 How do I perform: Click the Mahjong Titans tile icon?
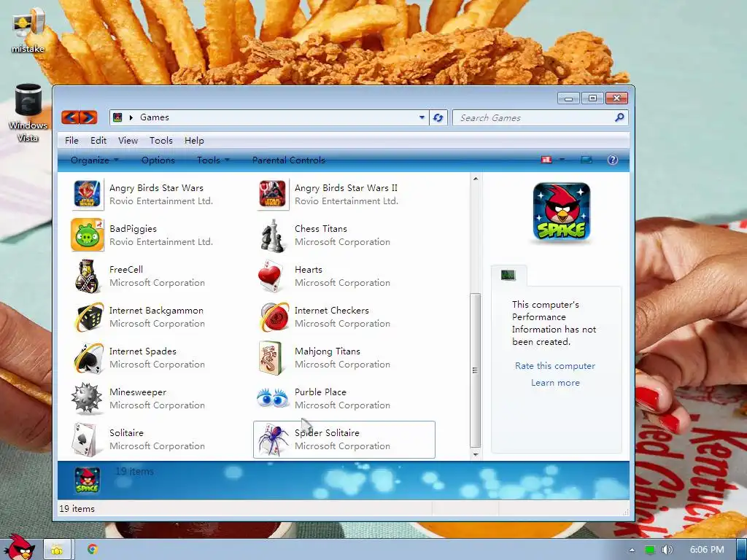270,357
